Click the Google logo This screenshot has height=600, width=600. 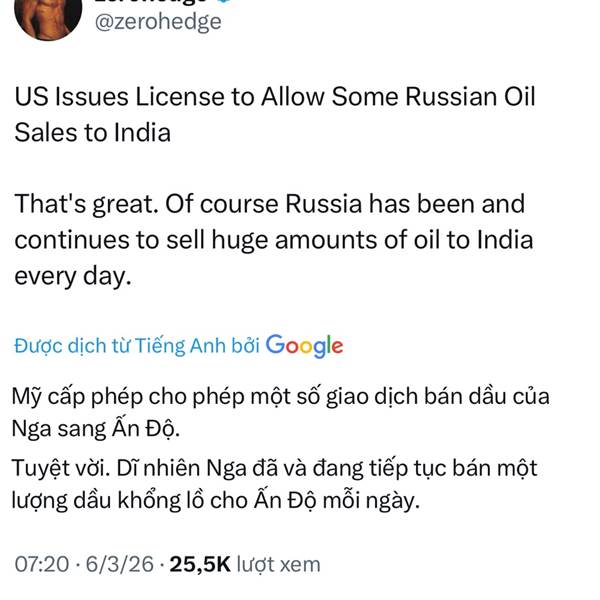305,346
